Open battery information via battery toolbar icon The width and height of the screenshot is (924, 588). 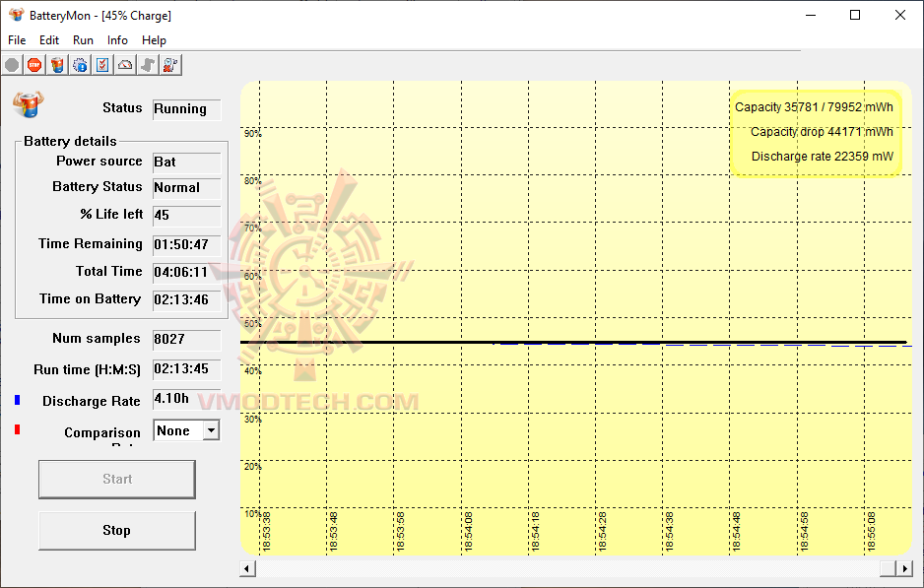click(x=57, y=65)
